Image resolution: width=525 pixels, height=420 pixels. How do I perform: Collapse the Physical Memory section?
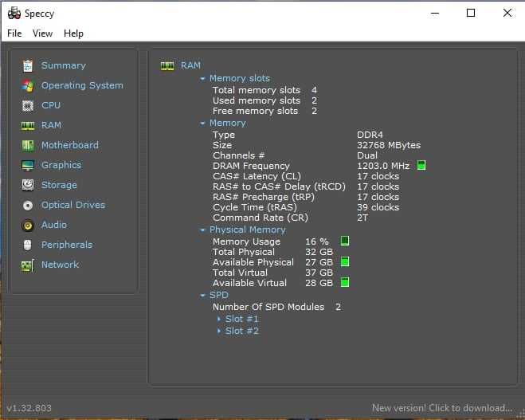[202, 230]
